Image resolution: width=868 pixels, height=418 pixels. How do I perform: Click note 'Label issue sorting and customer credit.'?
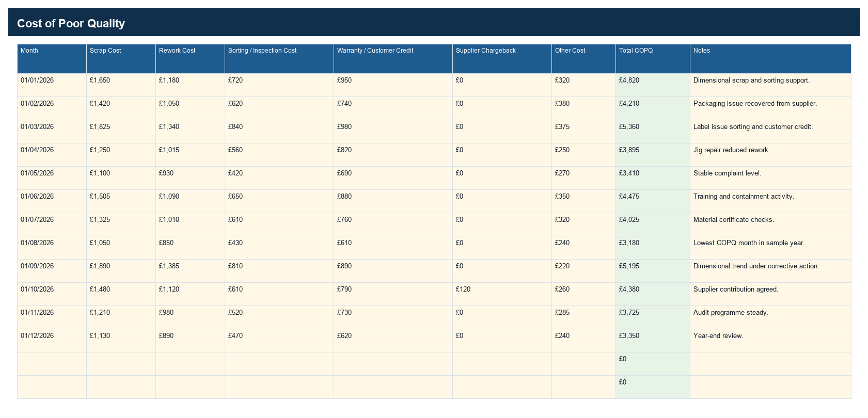coord(770,132)
